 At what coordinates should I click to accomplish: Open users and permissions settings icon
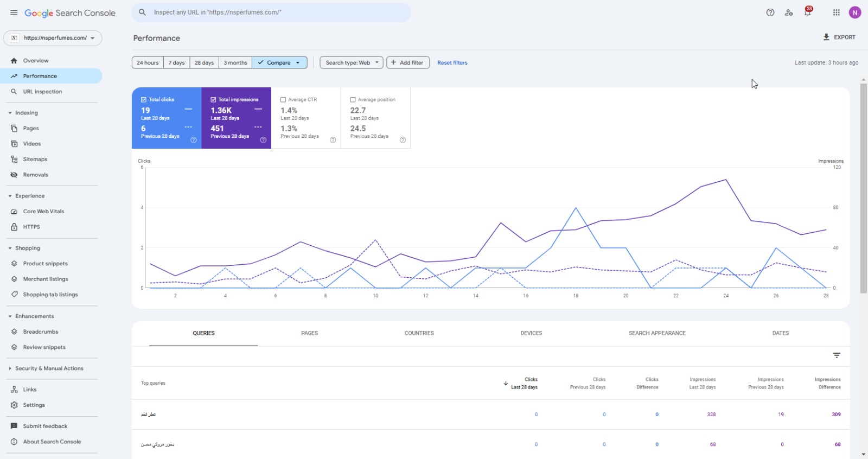click(x=789, y=12)
